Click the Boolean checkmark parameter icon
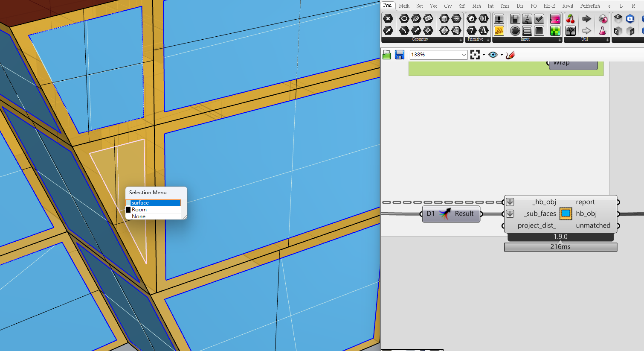Image resolution: width=644 pixels, height=351 pixels. (x=539, y=19)
